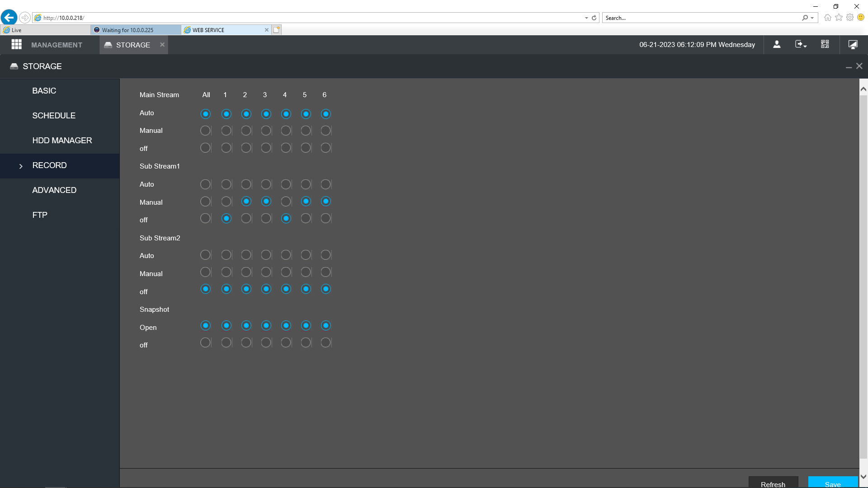868x488 pixels.
Task: Refresh the page in address bar
Action: [x=594, y=18]
